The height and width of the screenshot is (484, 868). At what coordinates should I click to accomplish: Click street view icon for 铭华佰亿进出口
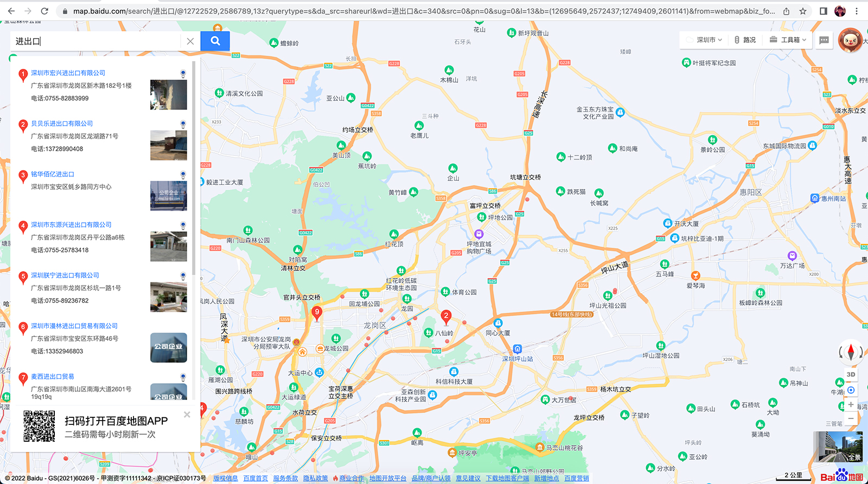pos(183,175)
